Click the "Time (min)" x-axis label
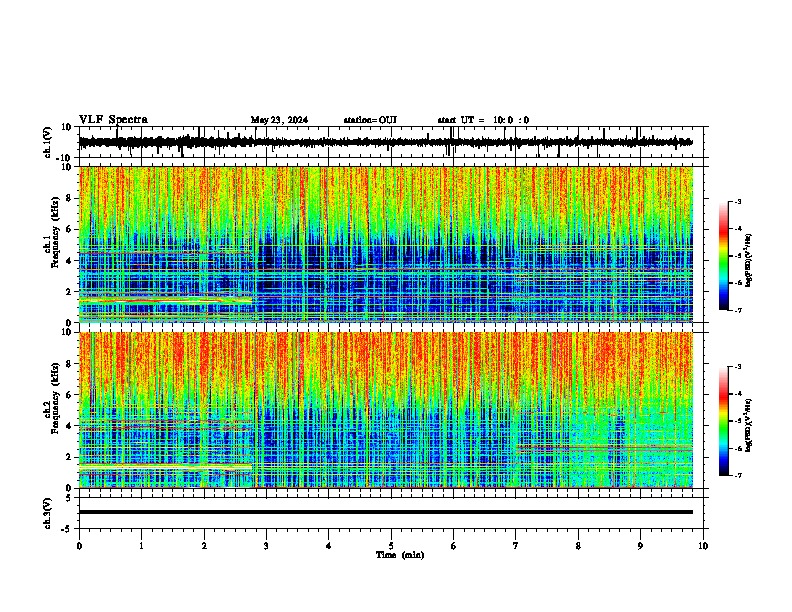This screenshot has height=612, width=792. (400, 555)
